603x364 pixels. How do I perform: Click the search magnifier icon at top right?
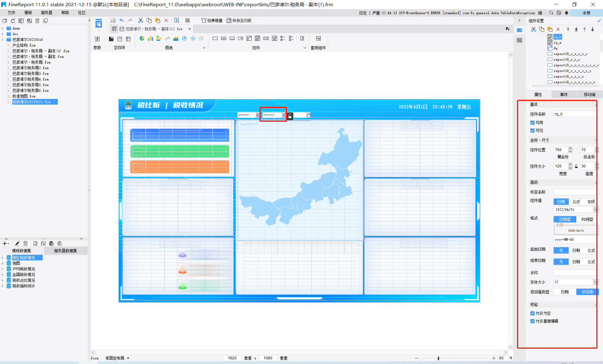(x=552, y=13)
